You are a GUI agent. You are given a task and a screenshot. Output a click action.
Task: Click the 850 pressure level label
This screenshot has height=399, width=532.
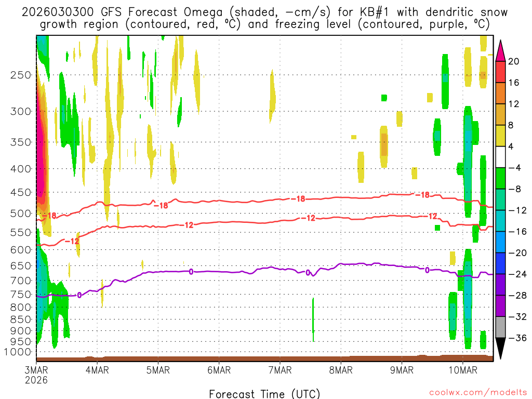(21, 320)
